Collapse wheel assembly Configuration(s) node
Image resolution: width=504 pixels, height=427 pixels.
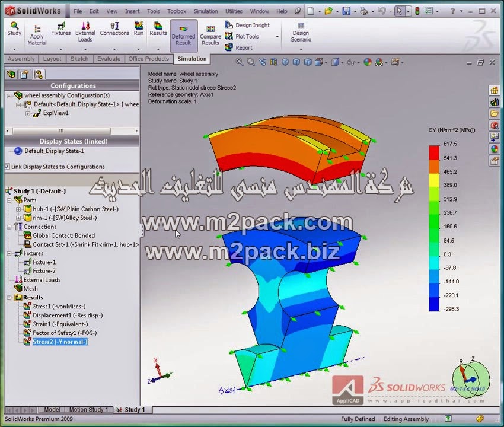(9, 95)
